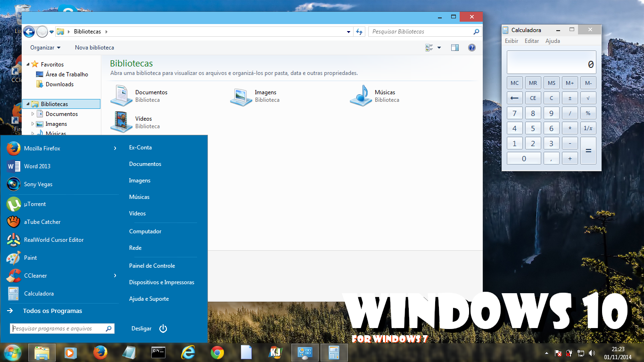Click the network icon in the system tray
Screen dimensions: 644x362
[581, 353]
